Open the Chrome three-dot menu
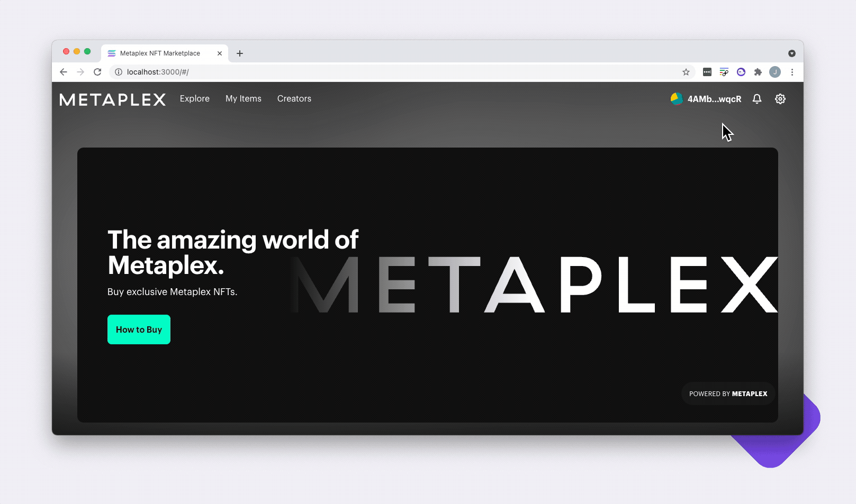Viewport: 856px width, 504px height. [792, 72]
